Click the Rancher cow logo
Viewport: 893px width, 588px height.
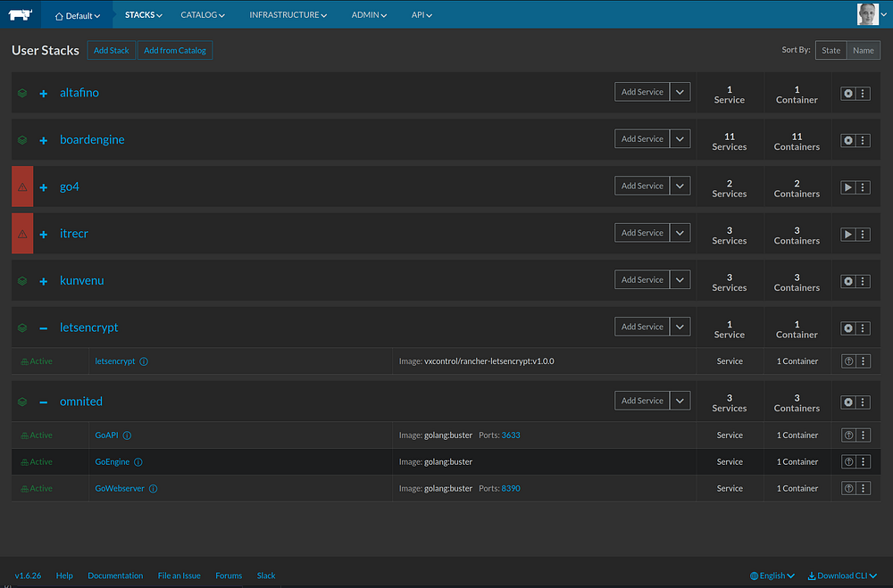coord(22,14)
